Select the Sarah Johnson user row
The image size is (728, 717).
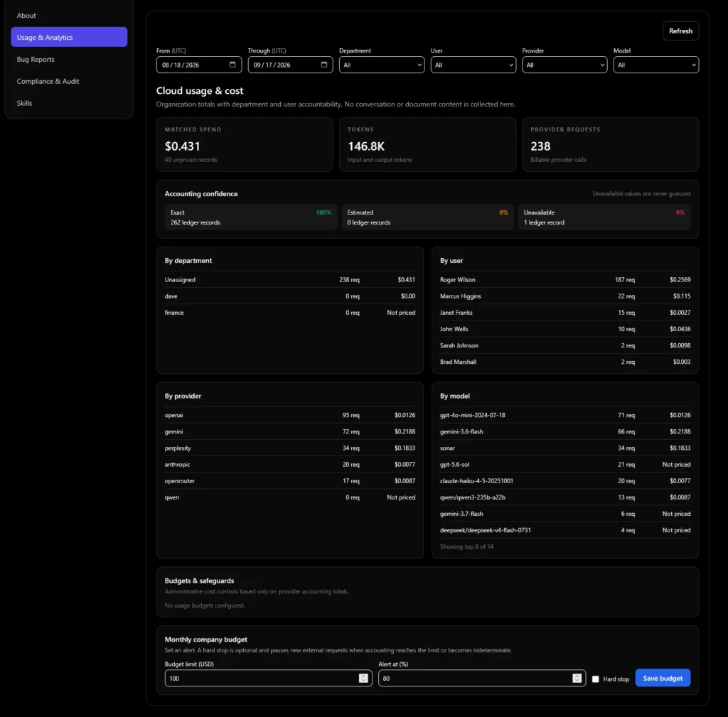pos(565,345)
